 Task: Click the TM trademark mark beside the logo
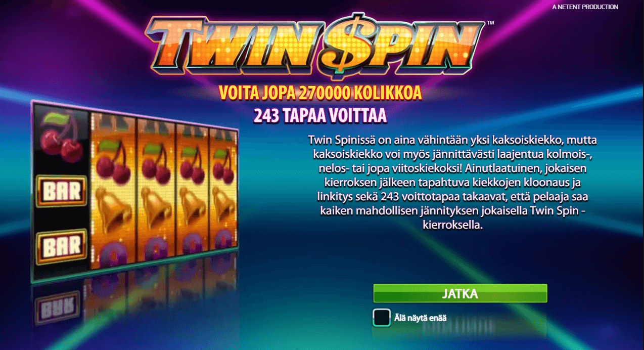pyautogui.click(x=490, y=23)
